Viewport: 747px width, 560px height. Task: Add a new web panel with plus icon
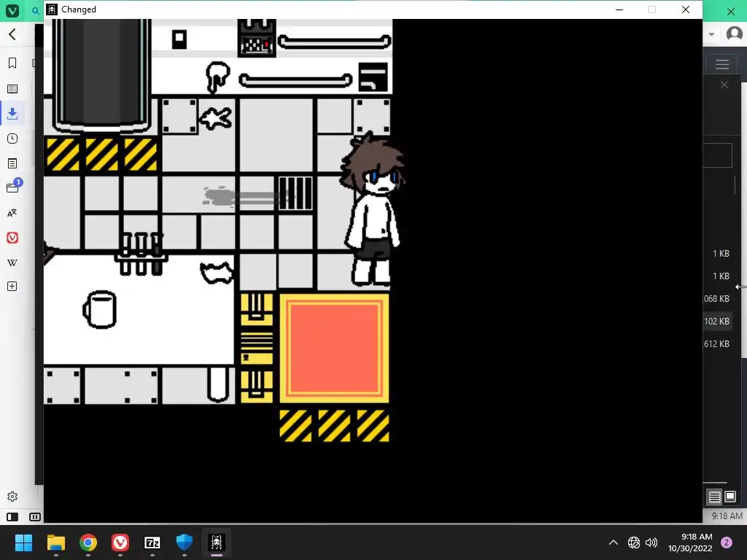[12, 286]
